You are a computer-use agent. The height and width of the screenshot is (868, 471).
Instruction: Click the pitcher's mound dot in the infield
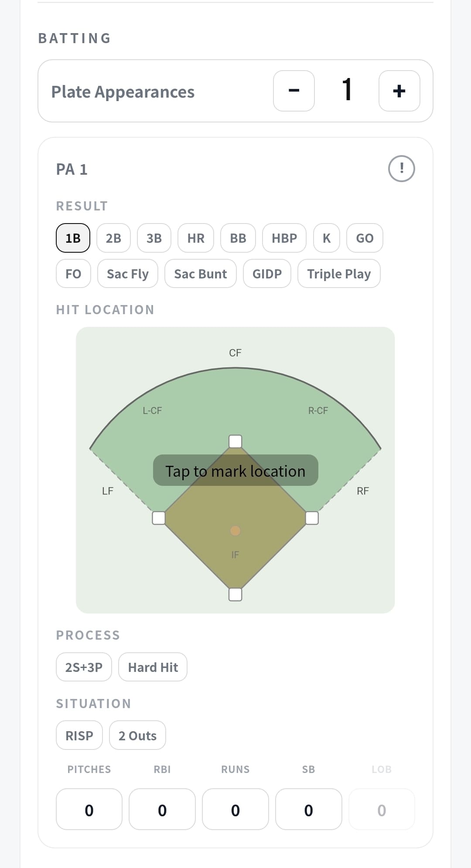(235, 531)
